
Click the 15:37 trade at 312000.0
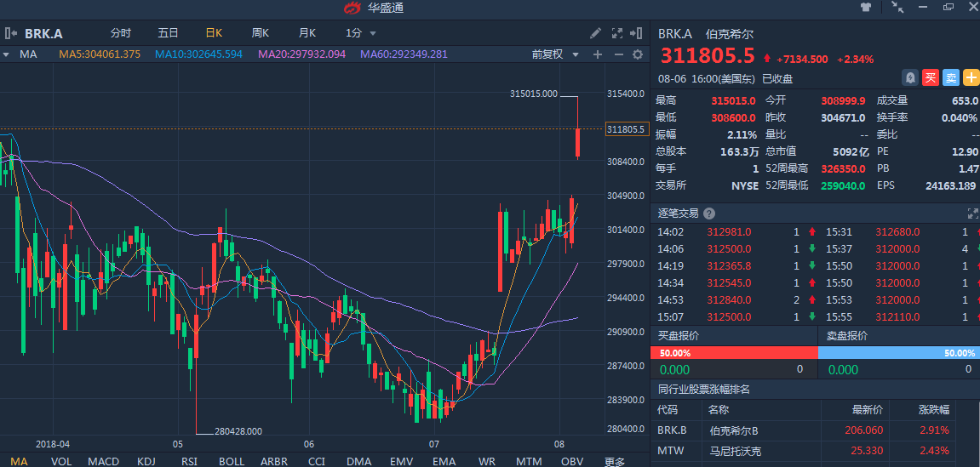pos(900,248)
